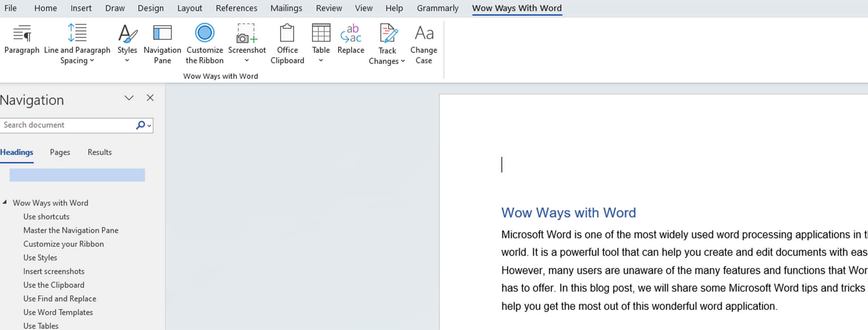This screenshot has height=330, width=868.
Task: Open the Grammarly tab
Action: coord(438,8)
